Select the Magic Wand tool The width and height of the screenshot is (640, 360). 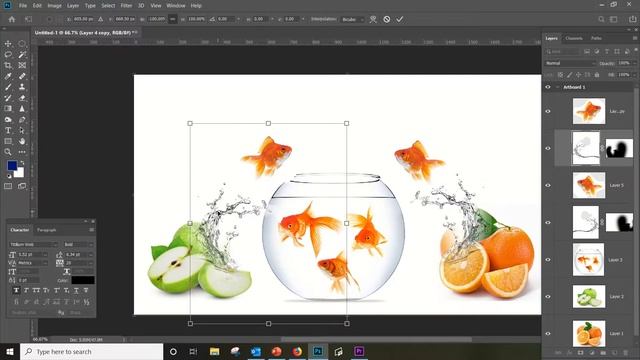pyautogui.click(x=22, y=54)
